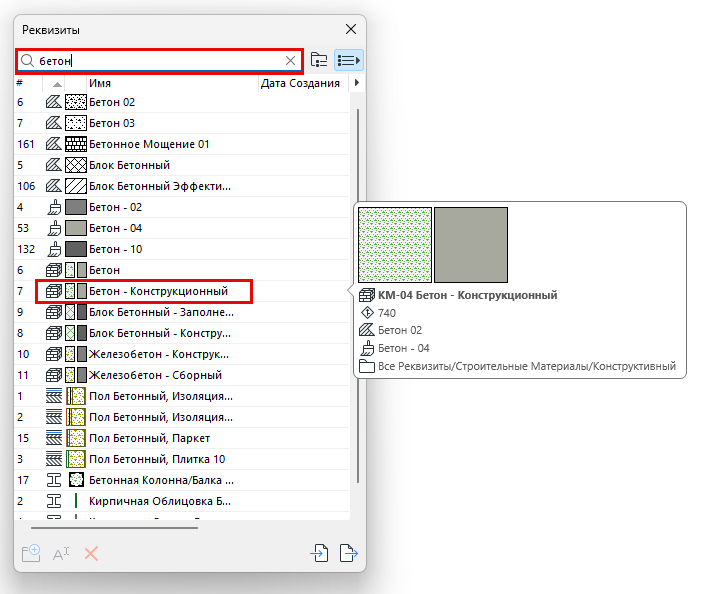Click dark swatch of Бетон - 10 row
Viewport: 701px width, 594px height.
tap(76, 249)
